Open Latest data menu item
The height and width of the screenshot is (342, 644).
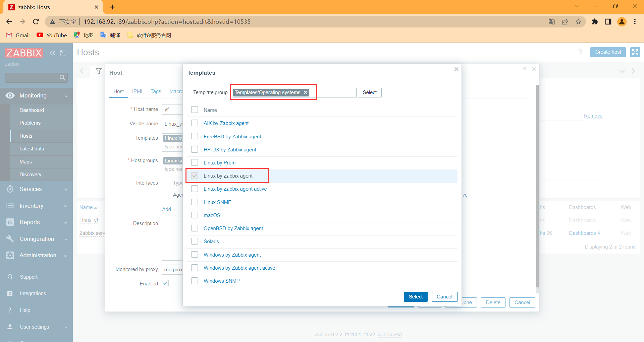tap(32, 149)
